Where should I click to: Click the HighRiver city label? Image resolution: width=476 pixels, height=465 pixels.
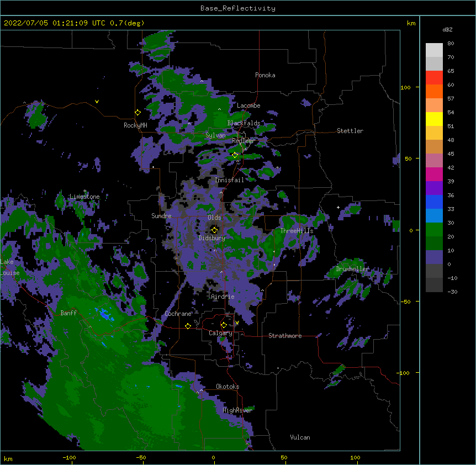click(x=237, y=410)
